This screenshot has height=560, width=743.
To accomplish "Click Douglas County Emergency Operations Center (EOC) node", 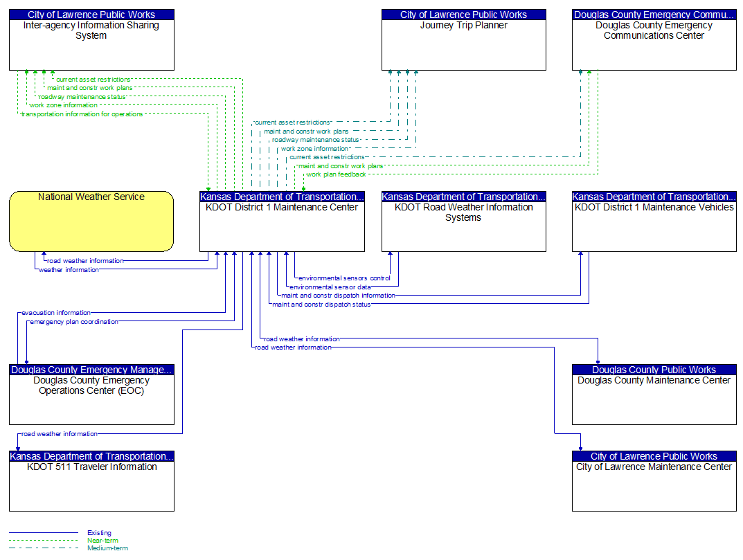I will (91, 395).
